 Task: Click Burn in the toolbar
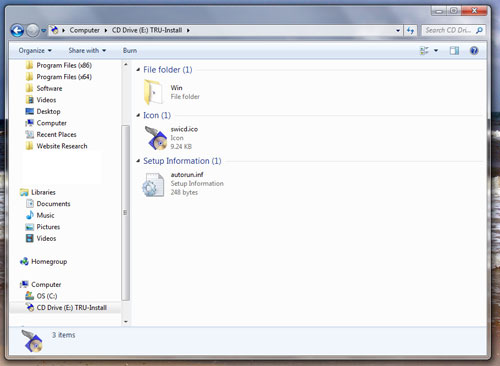[x=130, y=51]
